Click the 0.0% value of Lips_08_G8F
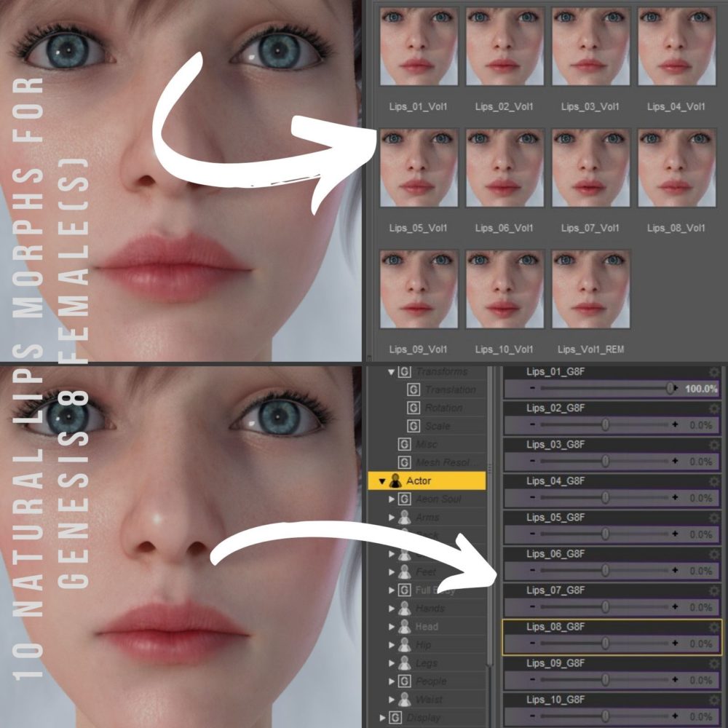728x728 pixels. (x=701, y=644)
